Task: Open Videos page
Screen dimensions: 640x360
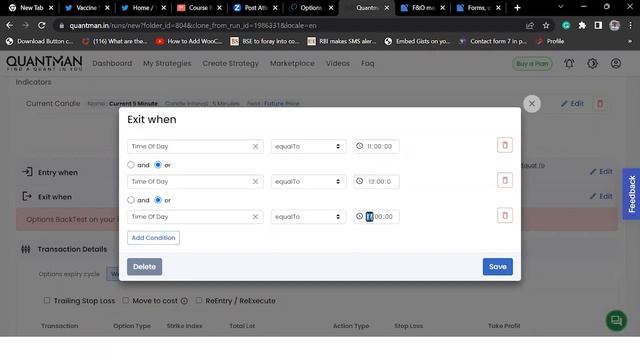Action: [x=338, y=63]
